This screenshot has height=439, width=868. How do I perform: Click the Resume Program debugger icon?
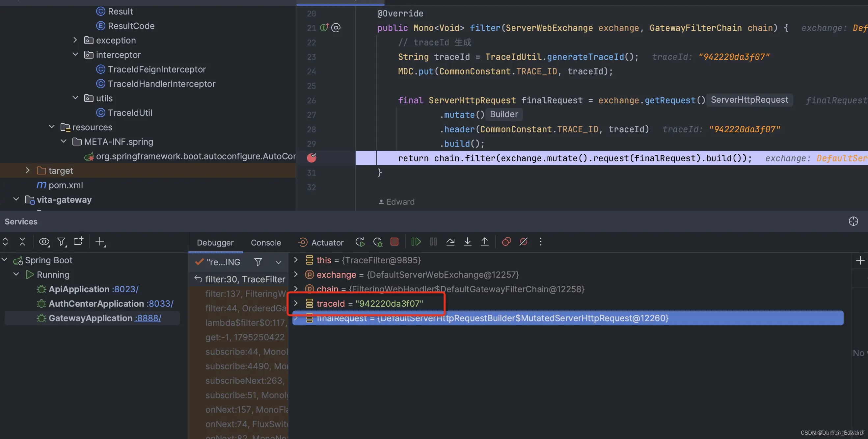tap(416, 242)
